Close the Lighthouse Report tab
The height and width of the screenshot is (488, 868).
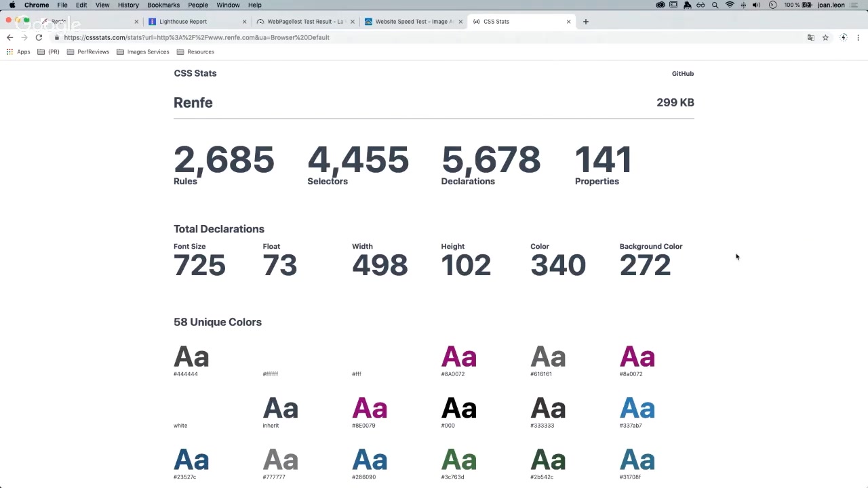point(244,22)
